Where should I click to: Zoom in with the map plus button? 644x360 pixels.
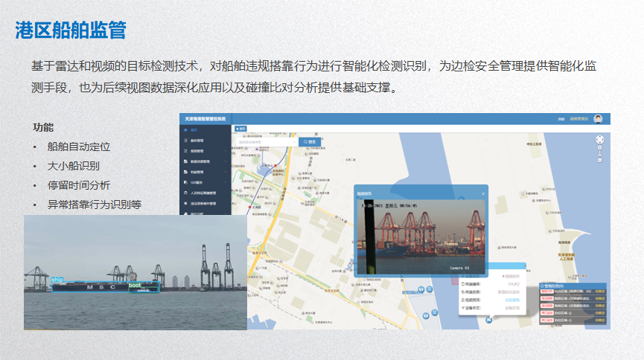599,148
